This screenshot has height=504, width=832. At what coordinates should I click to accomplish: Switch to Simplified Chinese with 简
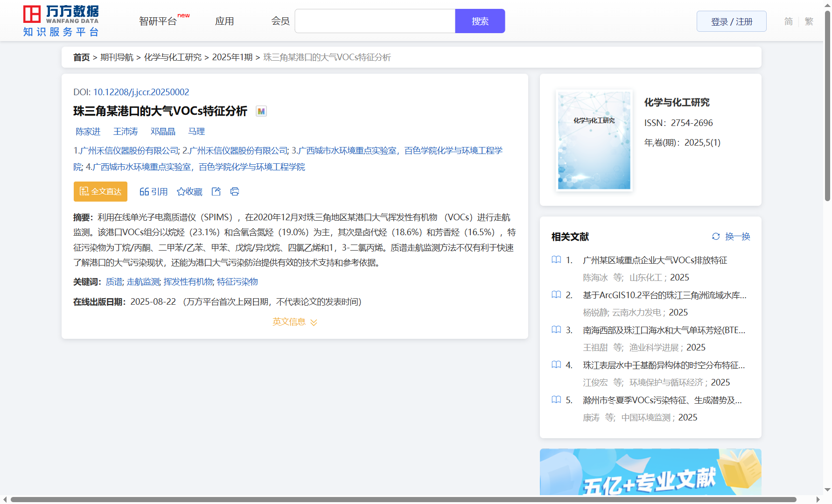click(788, 21)
